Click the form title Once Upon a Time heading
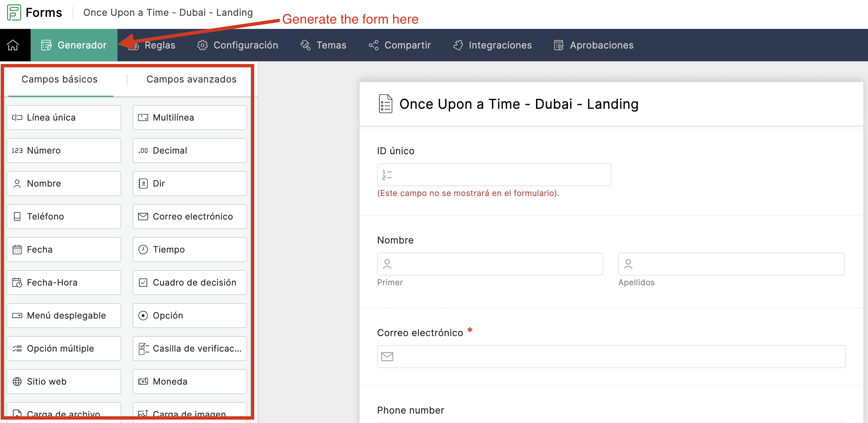This screenshot has height=423, width=868. pyautogui.click(x=519, y=104)
